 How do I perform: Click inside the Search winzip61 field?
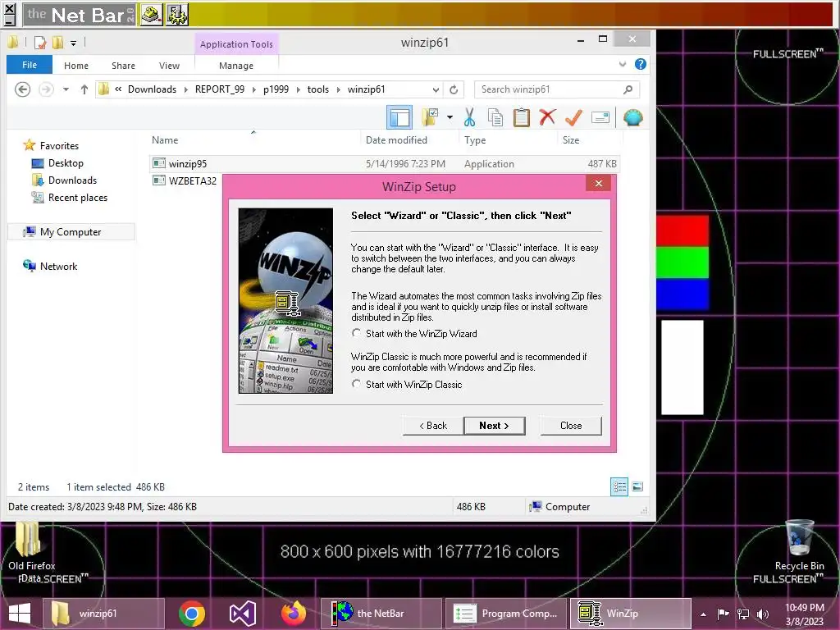pyautogui.click(x=557, y=89)
